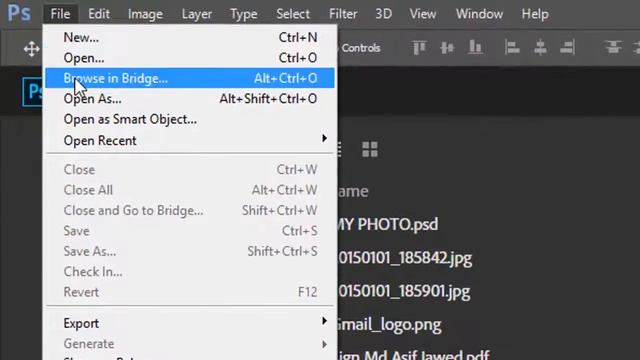Click the Save As... menu item
The image size is (640, 360).
pos(190,251)
